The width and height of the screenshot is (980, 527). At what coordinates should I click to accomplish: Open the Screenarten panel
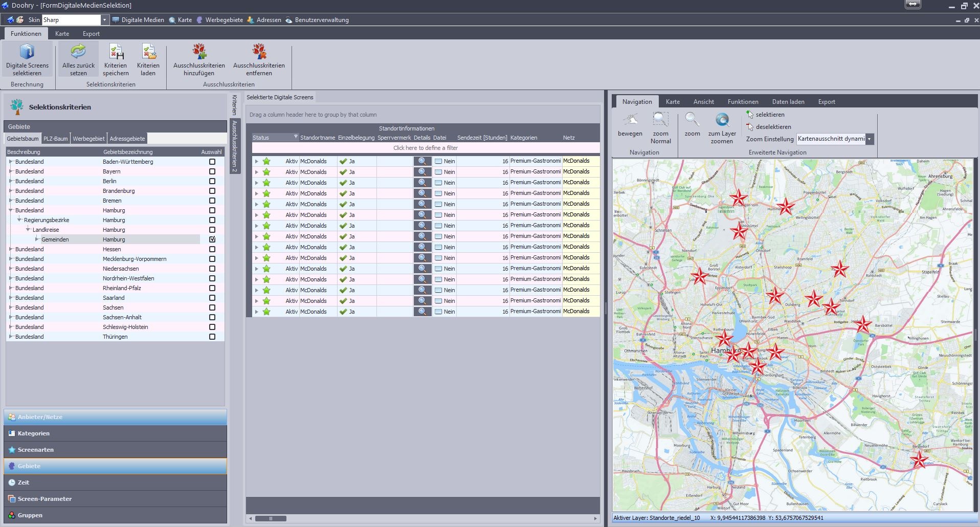click(x=115, y=450)
